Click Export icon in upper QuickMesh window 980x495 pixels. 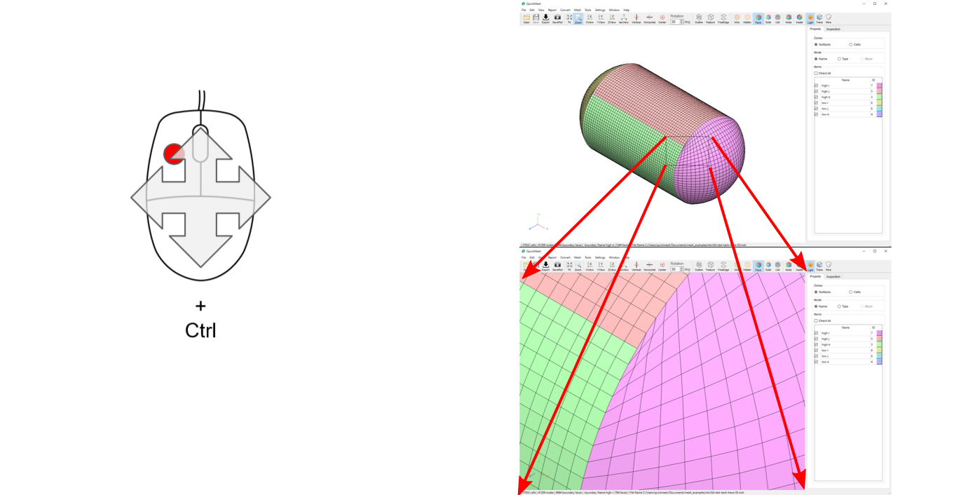coord(545,18)
